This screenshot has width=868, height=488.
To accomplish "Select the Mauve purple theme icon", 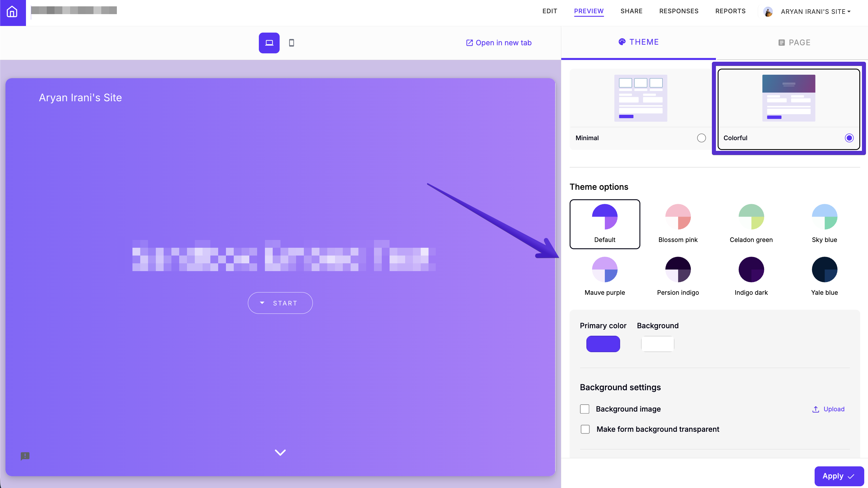I will [605, 269].
